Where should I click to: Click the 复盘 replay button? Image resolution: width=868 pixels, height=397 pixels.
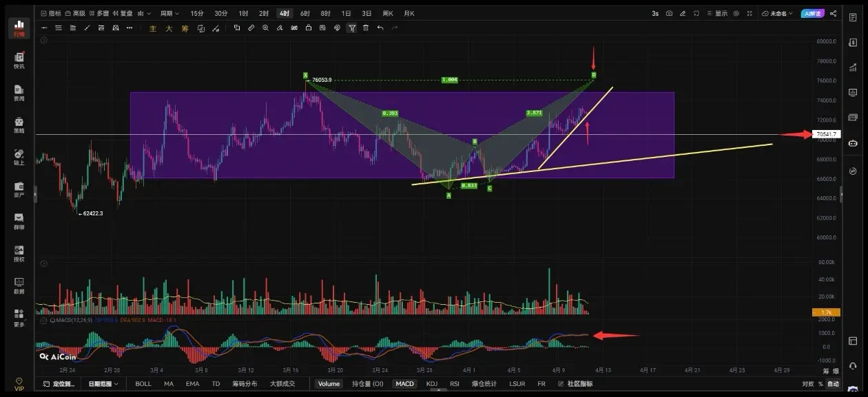(x=121, y=13)
